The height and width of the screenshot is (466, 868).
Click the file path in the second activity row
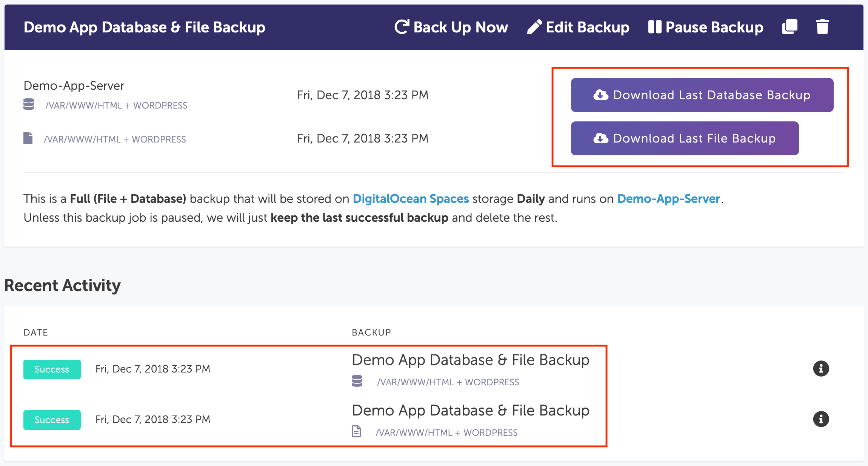[x=446, y=433]
